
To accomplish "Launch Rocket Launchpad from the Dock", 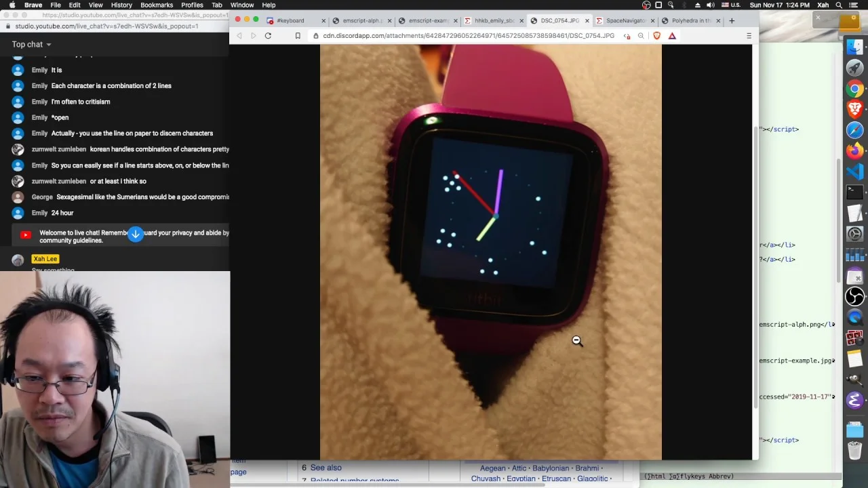I will click(x=854, y=68).
